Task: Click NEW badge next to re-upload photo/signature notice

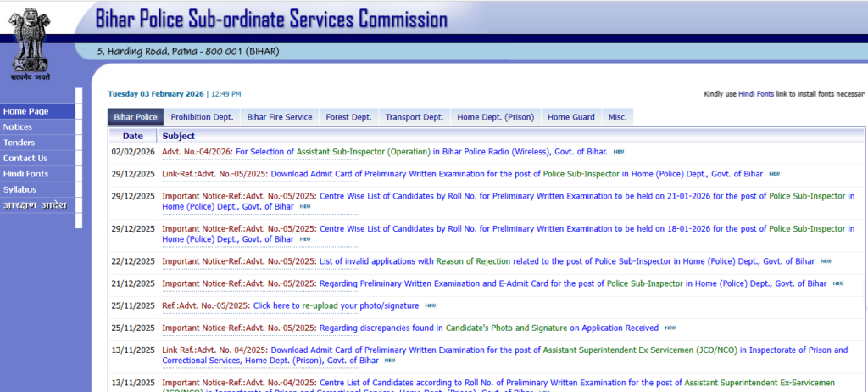Action: pos(430,305)
